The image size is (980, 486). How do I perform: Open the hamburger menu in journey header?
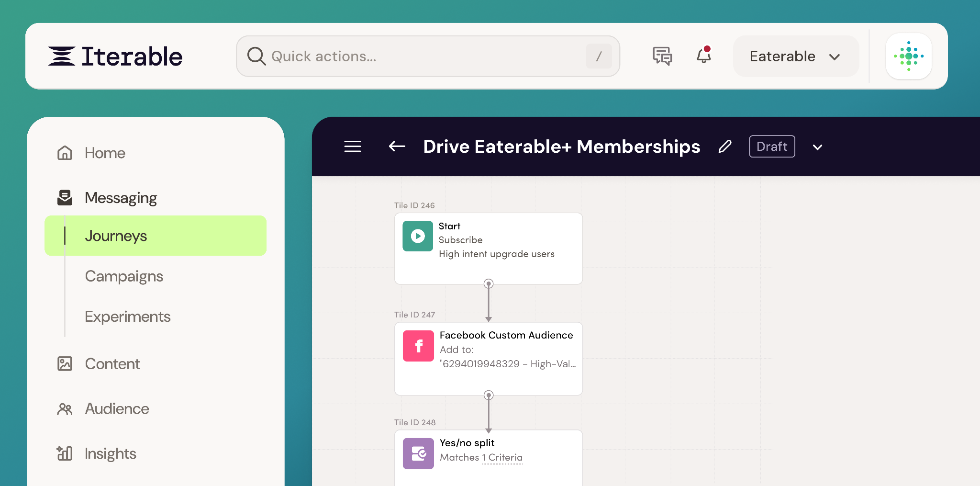tap(353, 147)
